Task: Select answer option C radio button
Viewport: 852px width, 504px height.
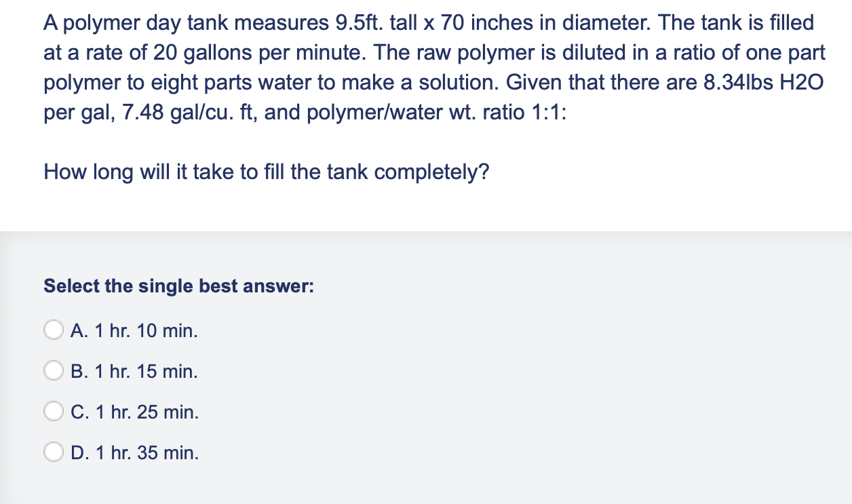Action: click(x=54, y=412)
